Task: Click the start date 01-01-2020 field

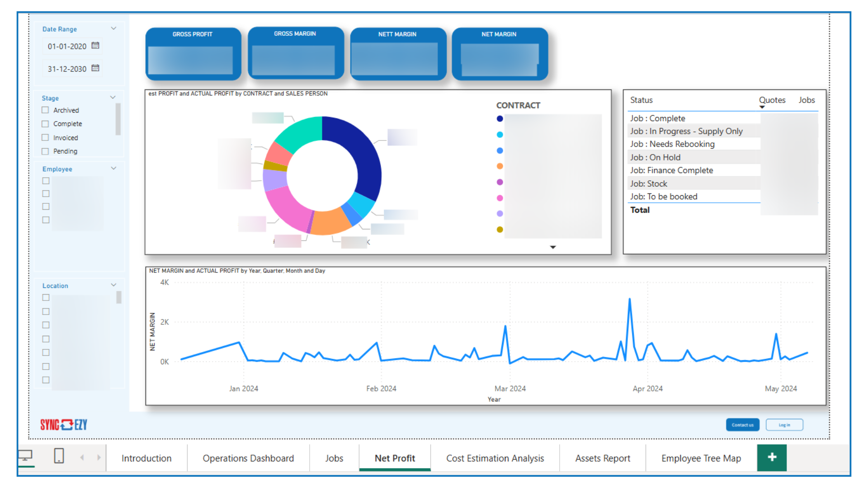Action: pyautogui.click(x=67, y=47)
